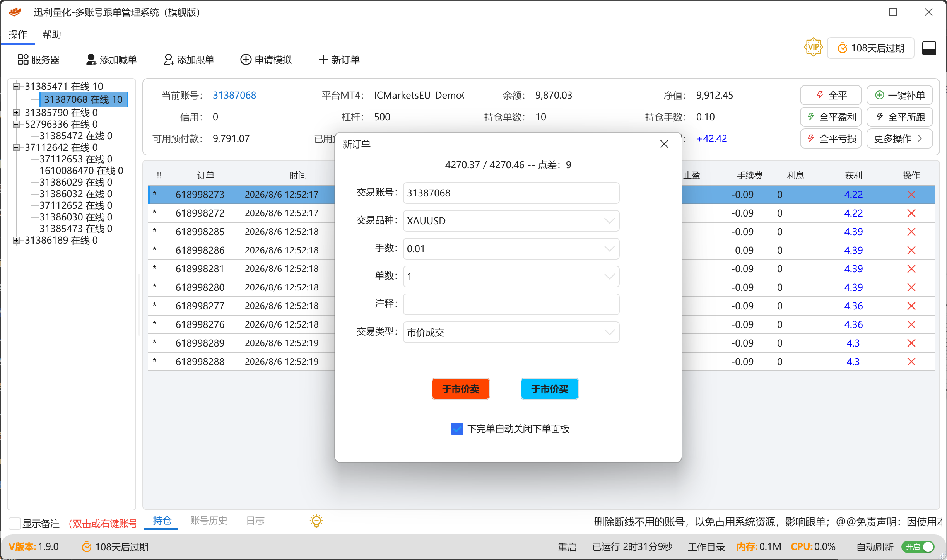
Task: Close order 618998289 with red X
Action: tap(911, 343)
